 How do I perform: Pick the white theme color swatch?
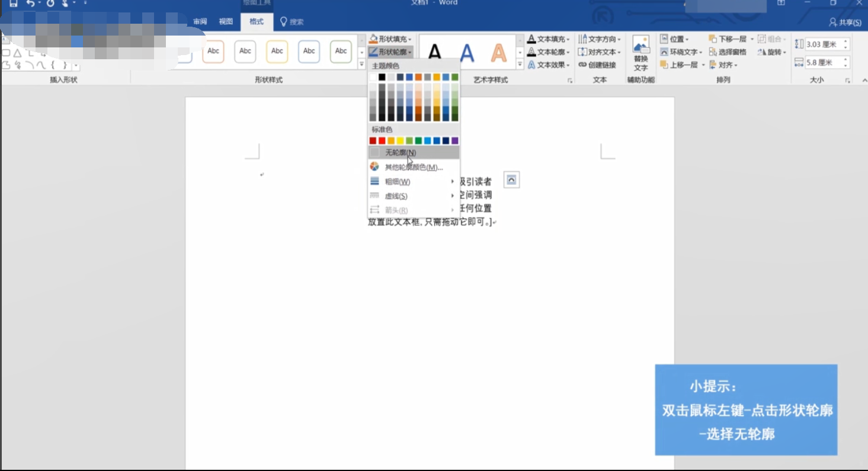tap(373, 77)
